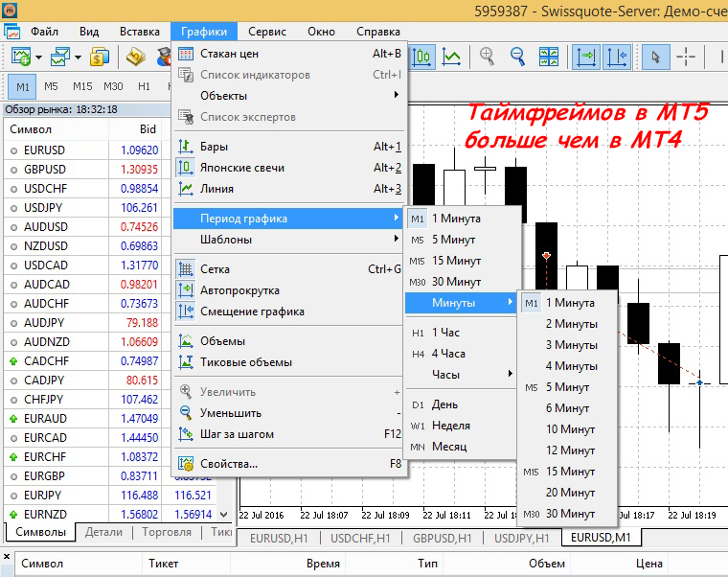This screenshot has height=577, width=728.
Task: Open the Сервис menu
Action: 267,32
